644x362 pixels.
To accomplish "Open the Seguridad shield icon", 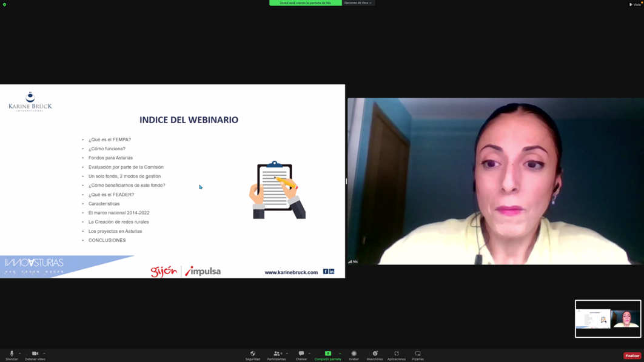I will click(253, 355).
